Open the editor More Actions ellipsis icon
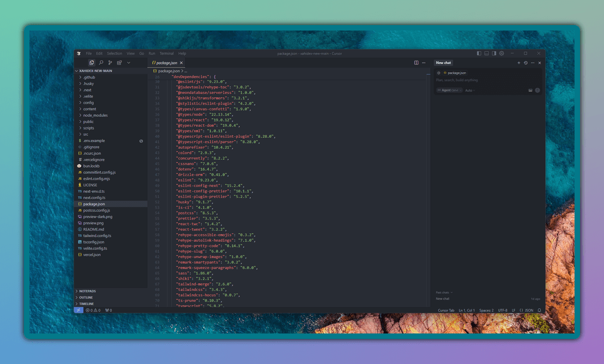This screenshot has height=364, width=604. (424, 63)
